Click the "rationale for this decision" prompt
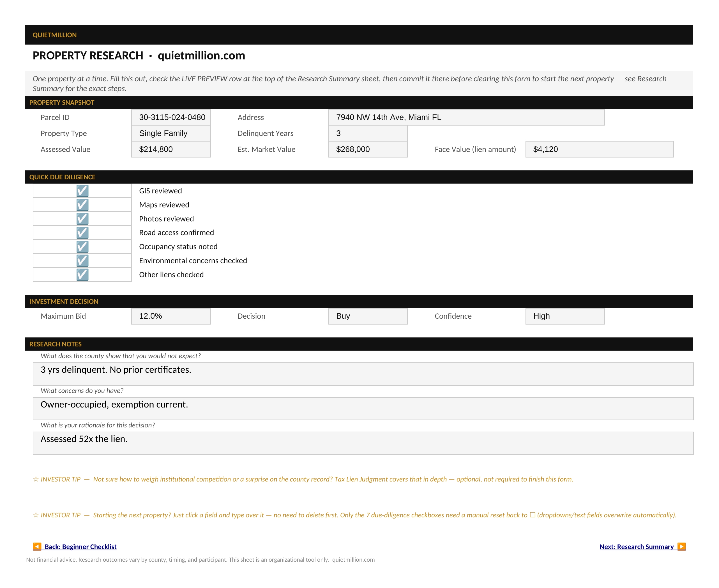719x588 pixels. pos(98,425)
